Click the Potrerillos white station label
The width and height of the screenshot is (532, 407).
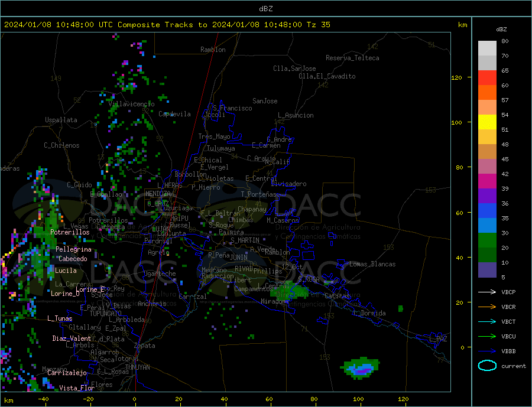[70, 232]
